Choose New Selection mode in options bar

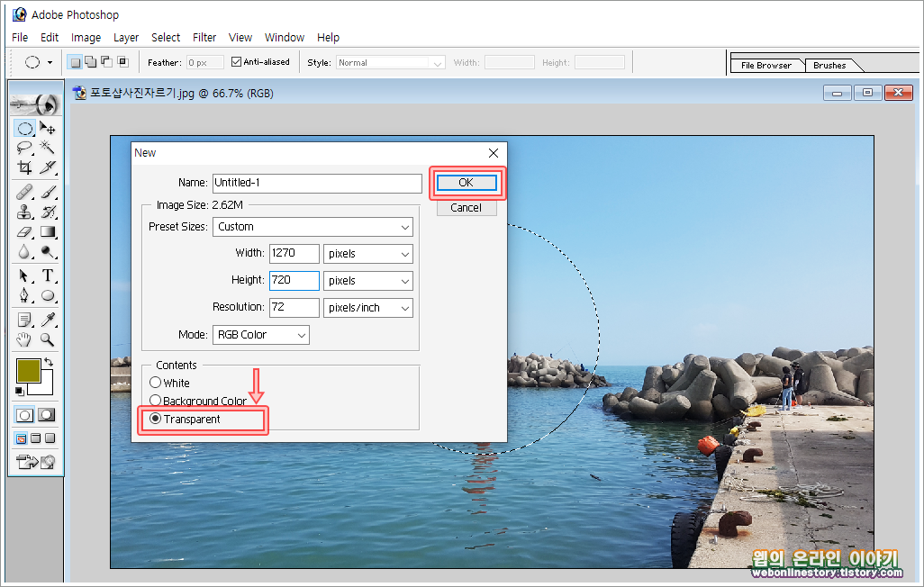tap(75, 62)
